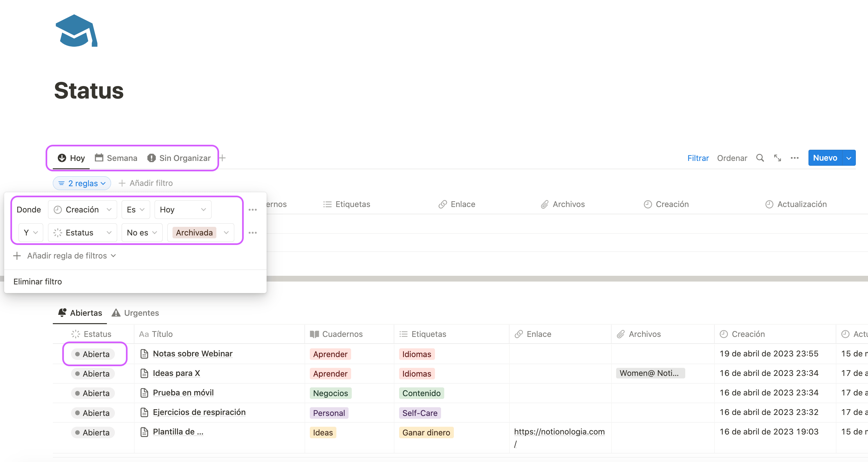Open the Creación property dropdown in filter

[83, 210]
